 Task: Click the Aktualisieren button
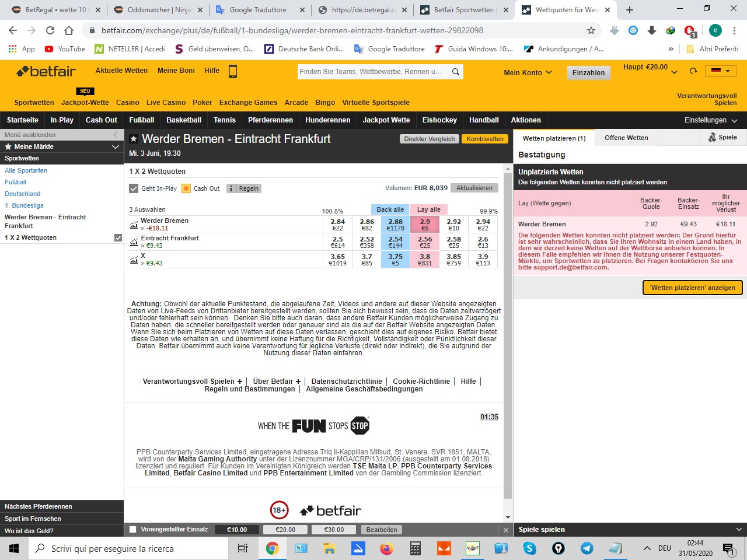[x=474, y=188]
